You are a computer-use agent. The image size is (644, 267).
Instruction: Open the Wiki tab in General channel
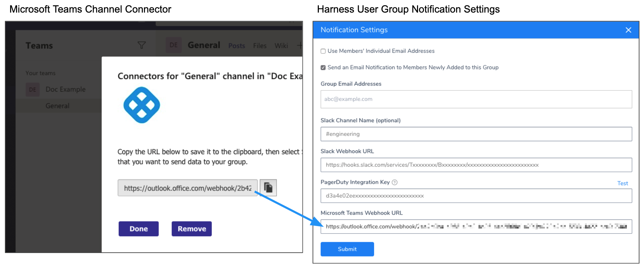pos(281,46)
